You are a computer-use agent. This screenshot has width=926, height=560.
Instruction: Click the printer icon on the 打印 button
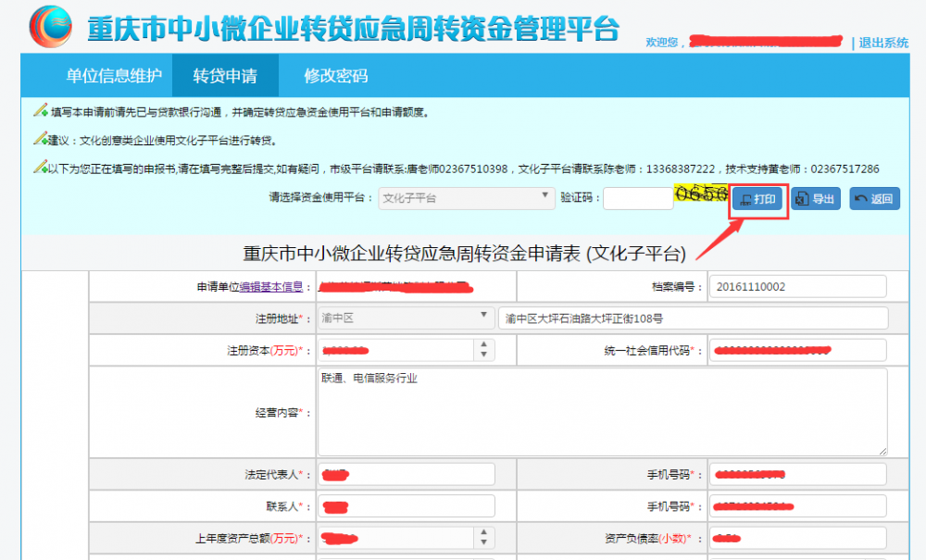(x=746, y=198)
